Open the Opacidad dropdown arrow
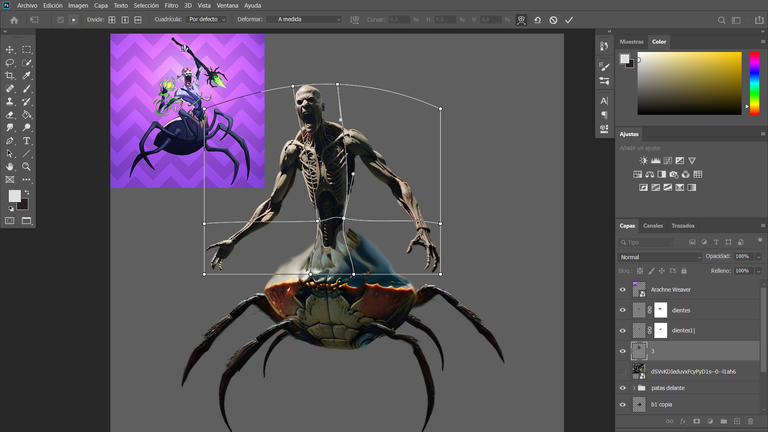768x432 pixels. click(758, 257)
